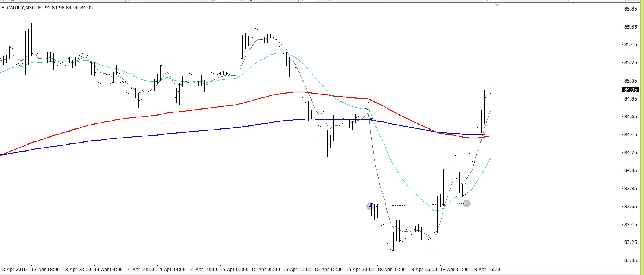This screenshot has width=644, height=275.
Task: Click the chart shift triangle marker at top
Action: point(497,5)
